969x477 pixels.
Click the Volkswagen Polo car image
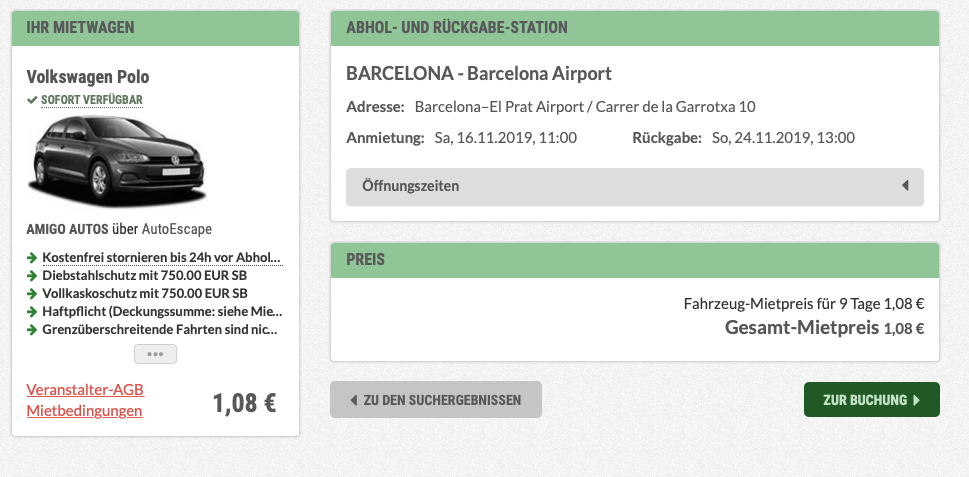click(116, 161)
